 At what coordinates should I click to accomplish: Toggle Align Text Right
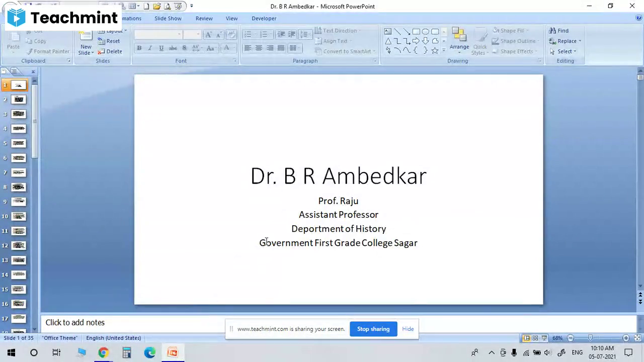click(270, 48)
